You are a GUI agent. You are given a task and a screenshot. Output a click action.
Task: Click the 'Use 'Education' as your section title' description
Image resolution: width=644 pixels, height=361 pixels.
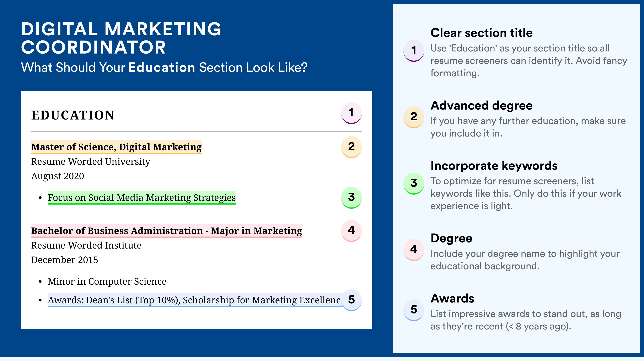coord(529,61)
